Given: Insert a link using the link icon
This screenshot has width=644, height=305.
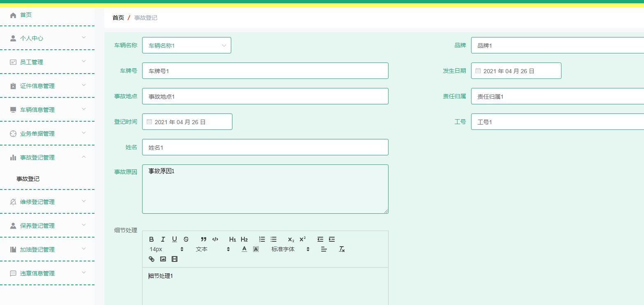Looking at the screenshot, I should click(151, 259).
